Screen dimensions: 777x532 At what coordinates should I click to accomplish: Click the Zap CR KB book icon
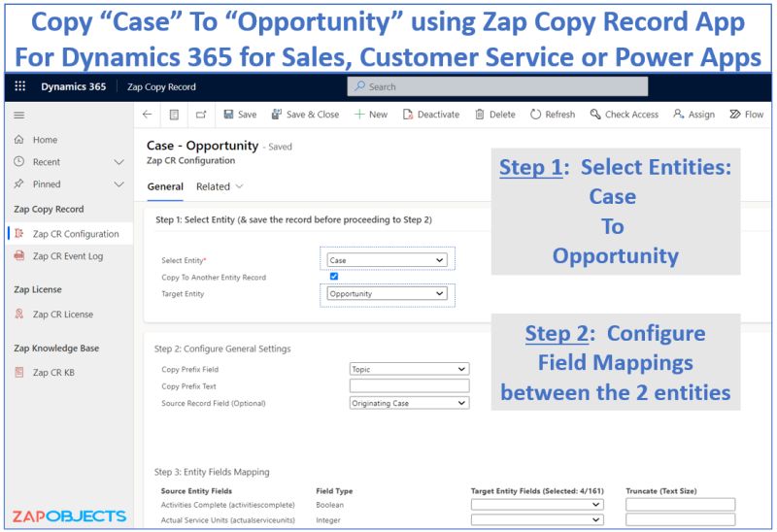pyautogui.click(x=19, y=372)
